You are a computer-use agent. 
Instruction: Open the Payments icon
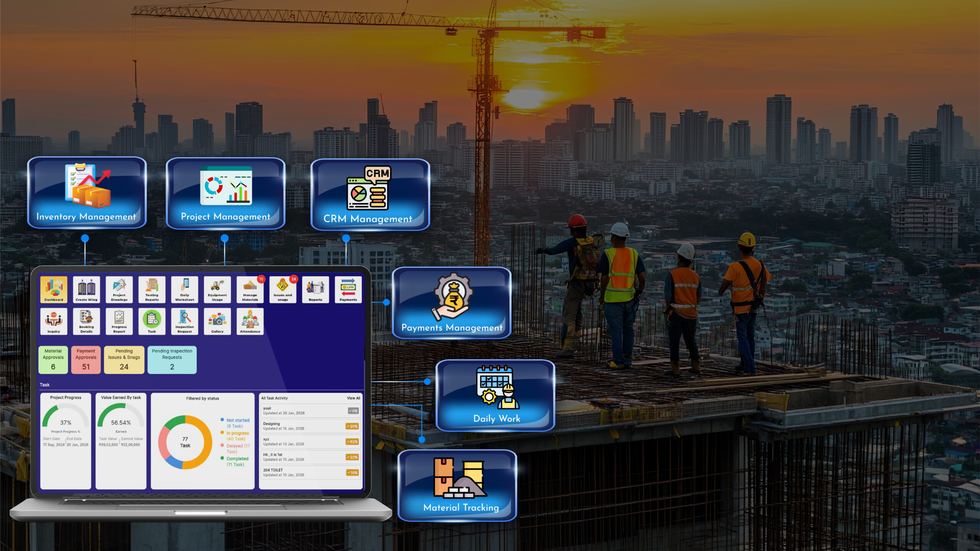click(348, 289)
